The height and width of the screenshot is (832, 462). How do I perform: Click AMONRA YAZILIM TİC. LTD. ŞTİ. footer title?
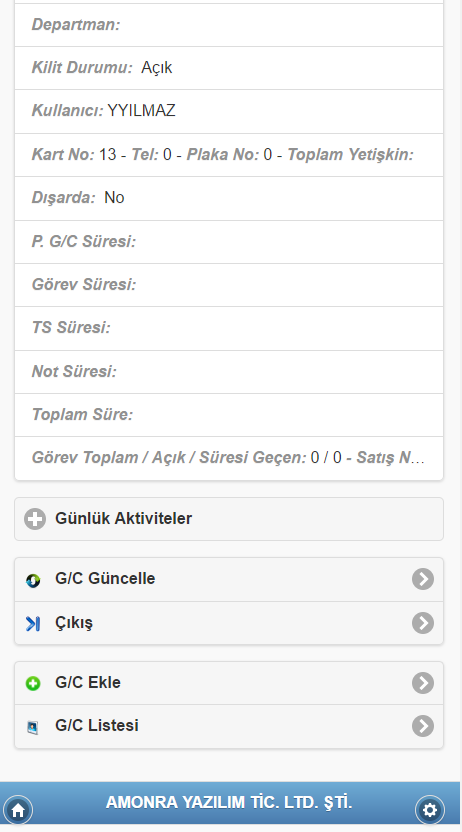229,802
